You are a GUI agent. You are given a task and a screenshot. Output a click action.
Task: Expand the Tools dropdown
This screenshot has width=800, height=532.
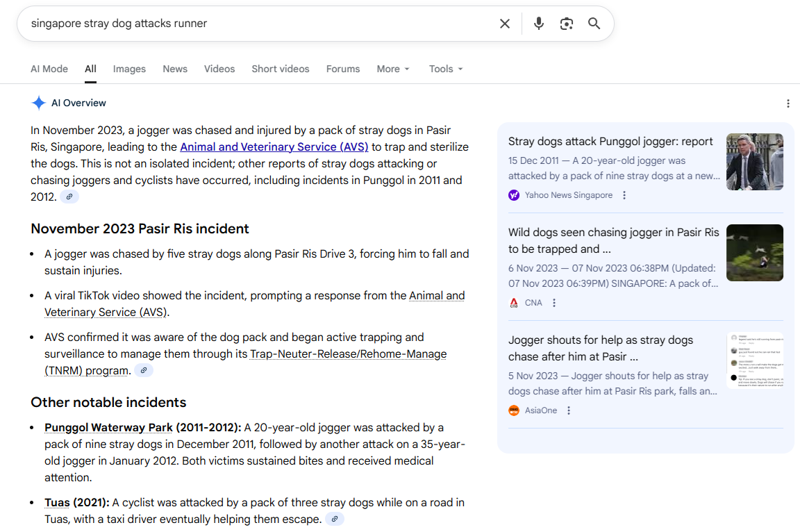pyautogui.click(x=446, y=69)
